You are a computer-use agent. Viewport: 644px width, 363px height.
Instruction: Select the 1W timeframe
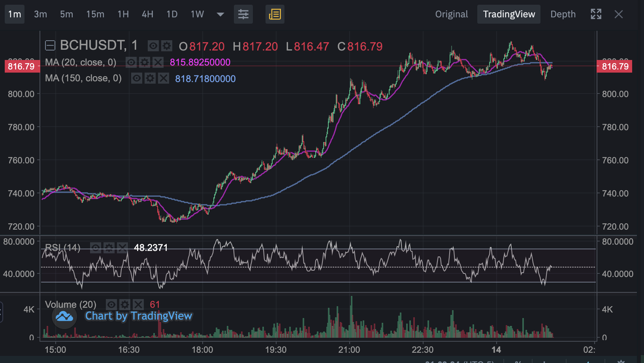point(197,14)
